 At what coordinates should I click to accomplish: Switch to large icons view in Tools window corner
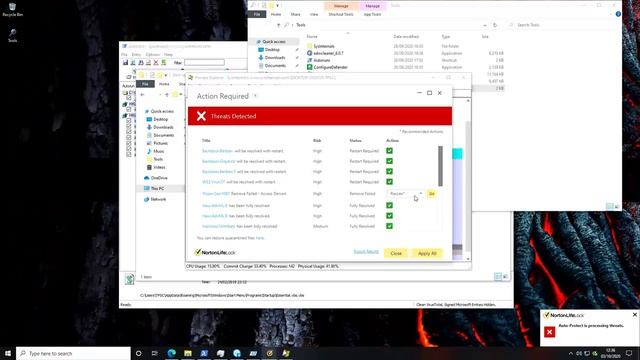tap(617, 206)
